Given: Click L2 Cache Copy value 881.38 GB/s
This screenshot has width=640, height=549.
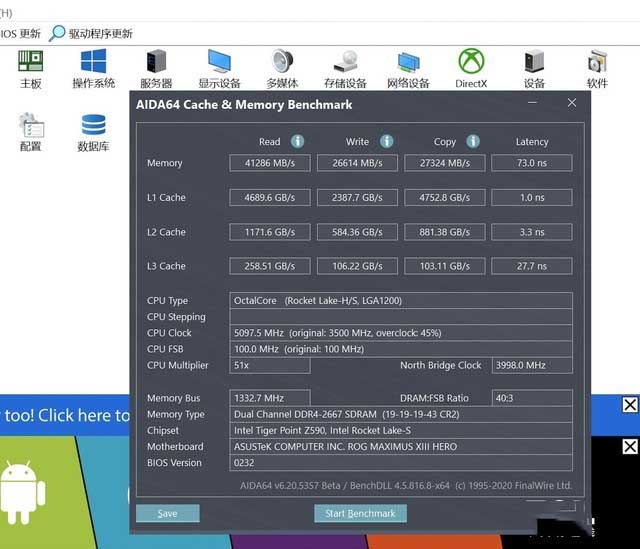Looking at the screenshot, I should [x=445, y=232].
